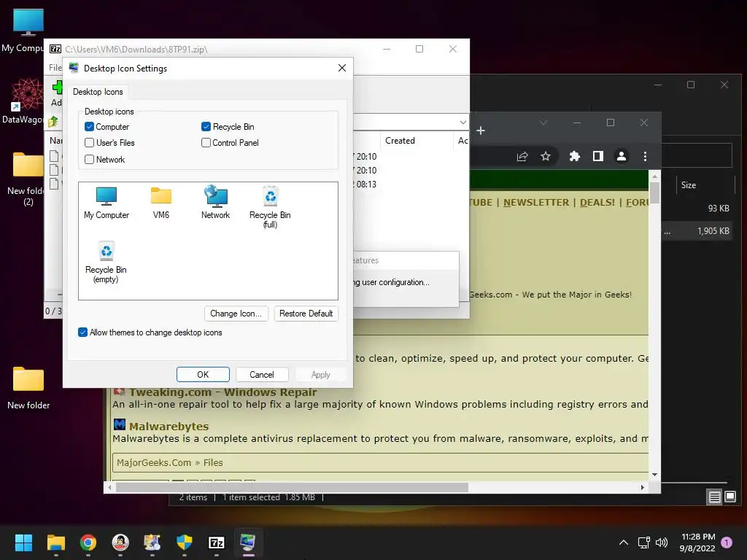Viewport: 747px width, 560px height.
Task: Open the 7-Zip address path dropdown
Action: [x=462, y=122]
